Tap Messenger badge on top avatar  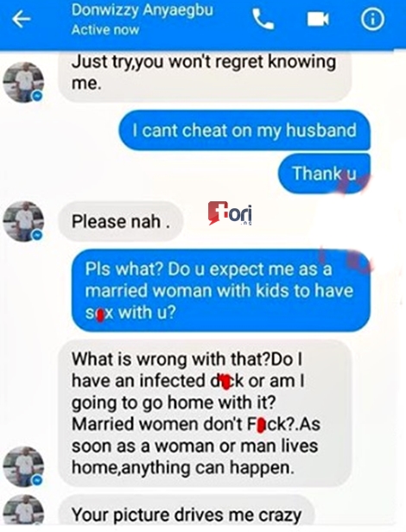coord(37,97)
